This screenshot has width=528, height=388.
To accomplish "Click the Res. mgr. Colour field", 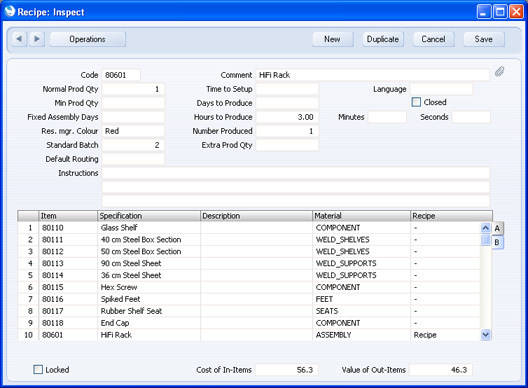I will [x=133, y=131].
